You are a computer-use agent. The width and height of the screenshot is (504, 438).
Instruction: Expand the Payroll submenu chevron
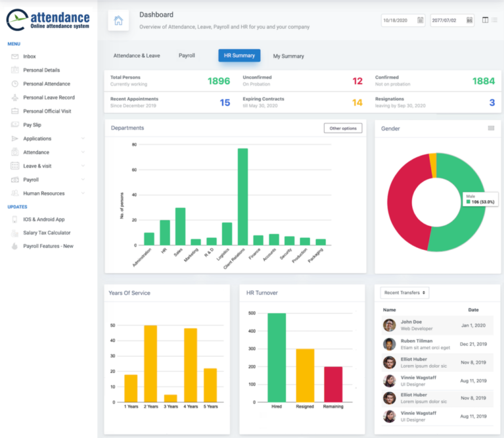83,180
